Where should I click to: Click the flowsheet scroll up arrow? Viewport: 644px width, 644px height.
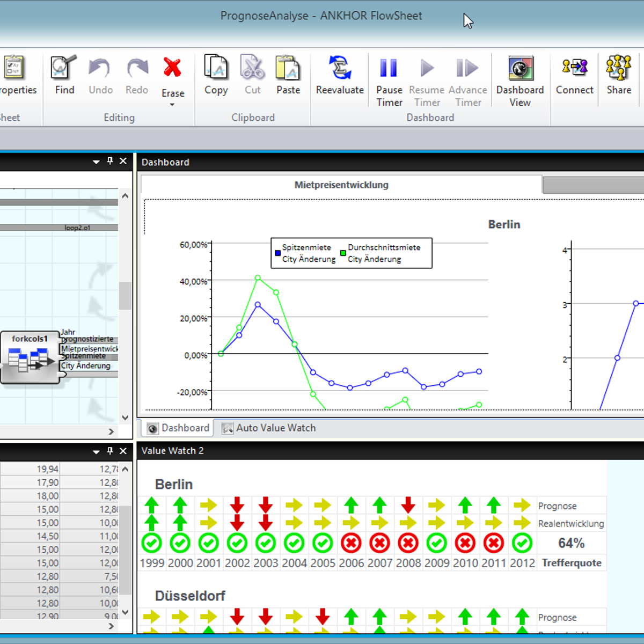pyautogui.click(x=125, y=196)
